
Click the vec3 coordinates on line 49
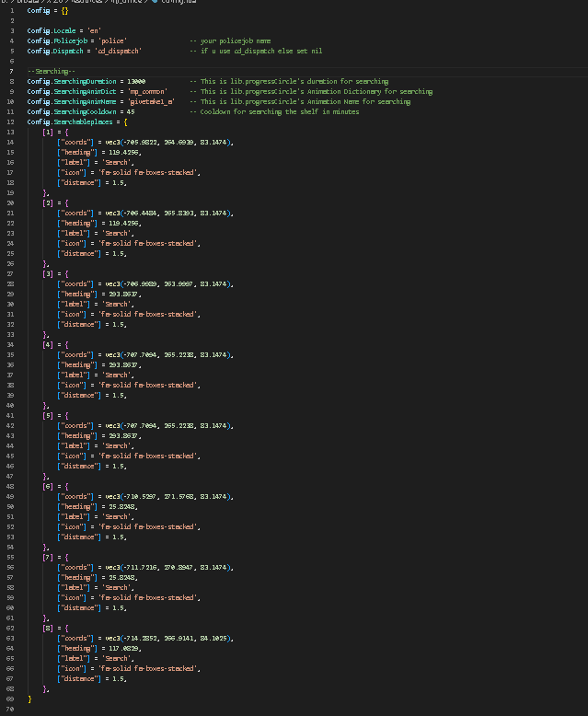pyautogui.click(x=167, y=496)
